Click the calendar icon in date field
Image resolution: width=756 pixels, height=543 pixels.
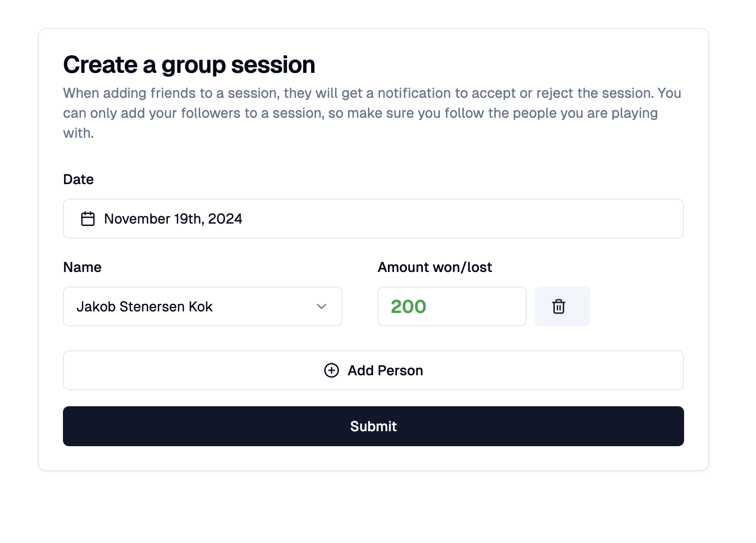point(88,219)
